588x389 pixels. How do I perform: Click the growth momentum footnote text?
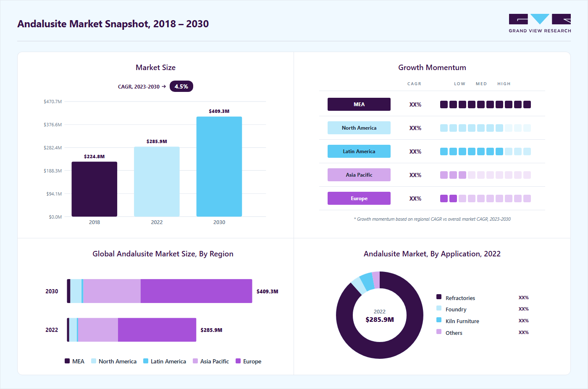tap(432, 219)
